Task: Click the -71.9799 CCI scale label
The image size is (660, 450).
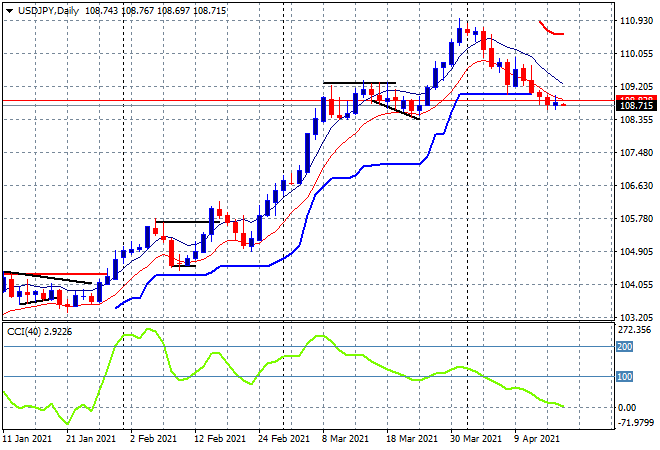Action: point(636,422)
